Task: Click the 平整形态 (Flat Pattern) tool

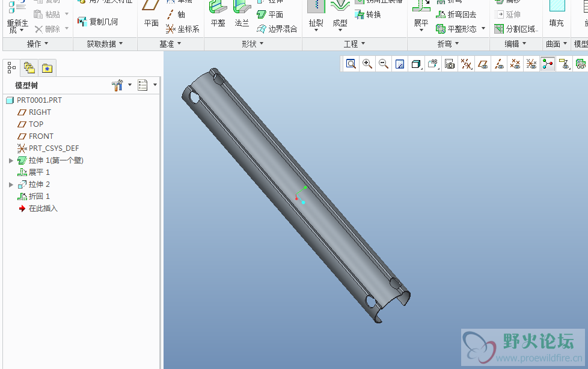Action: (x=456, y=29)
